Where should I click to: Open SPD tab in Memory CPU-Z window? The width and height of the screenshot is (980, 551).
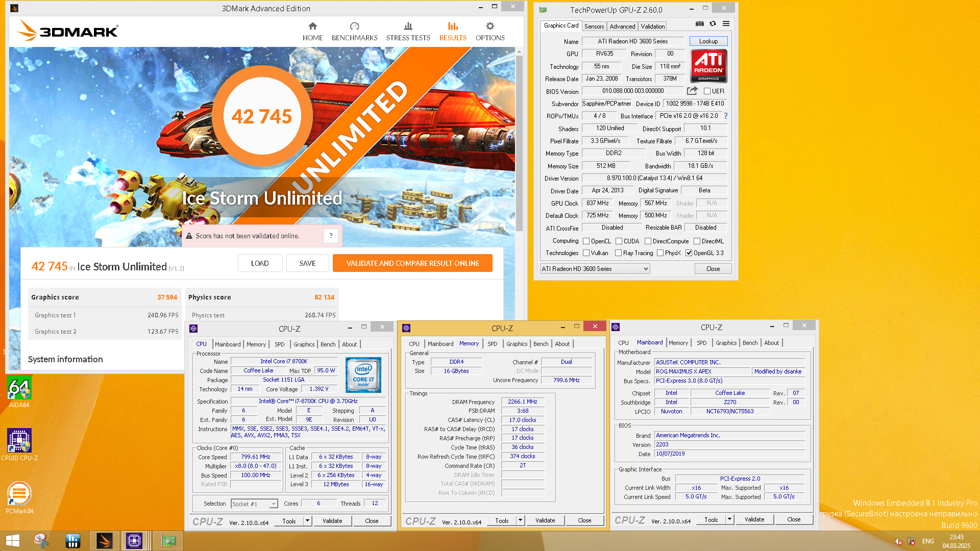[492, 344]
